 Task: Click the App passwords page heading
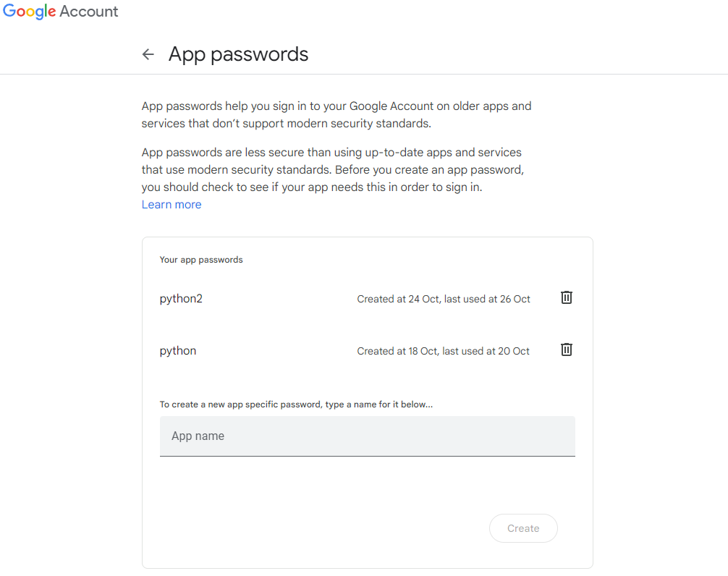pos(238,55)
